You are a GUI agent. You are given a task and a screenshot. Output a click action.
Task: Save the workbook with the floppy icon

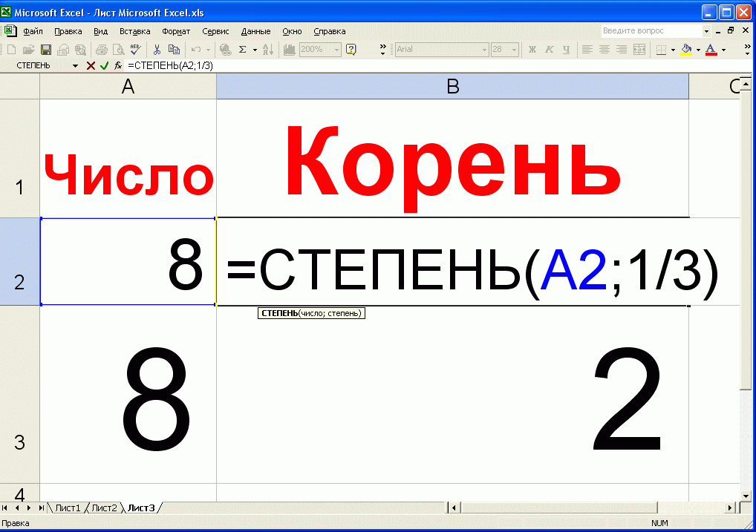pyautogui.click(x=46, y=49)
